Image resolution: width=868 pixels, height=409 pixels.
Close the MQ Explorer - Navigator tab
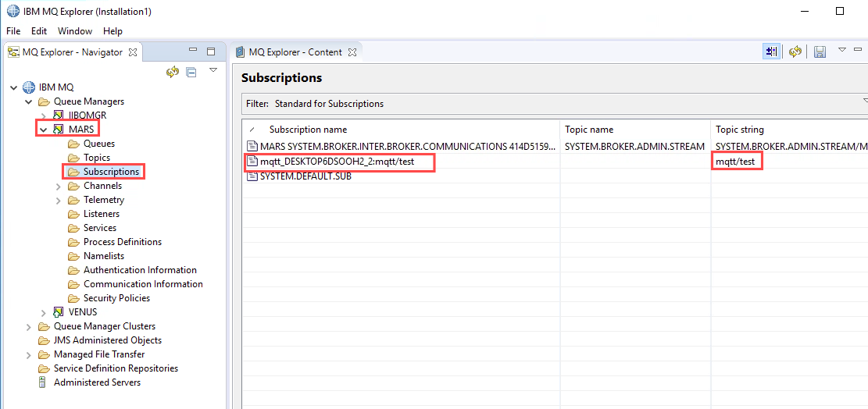[x=133, y=52]
